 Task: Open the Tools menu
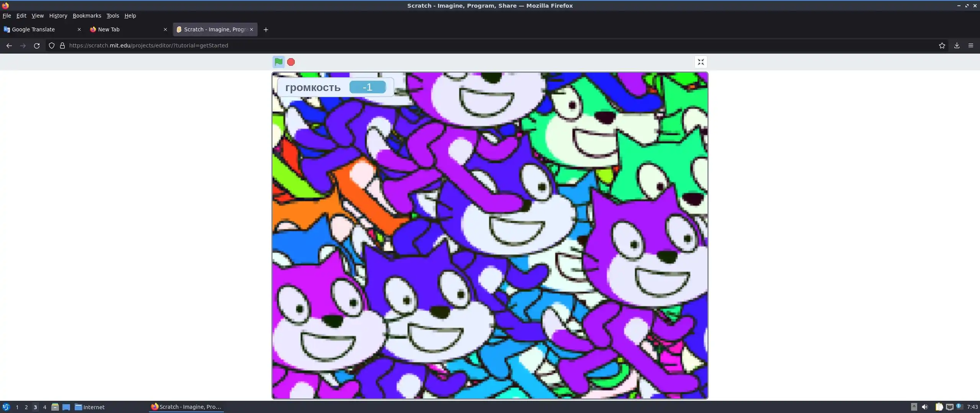pos(113,16)
